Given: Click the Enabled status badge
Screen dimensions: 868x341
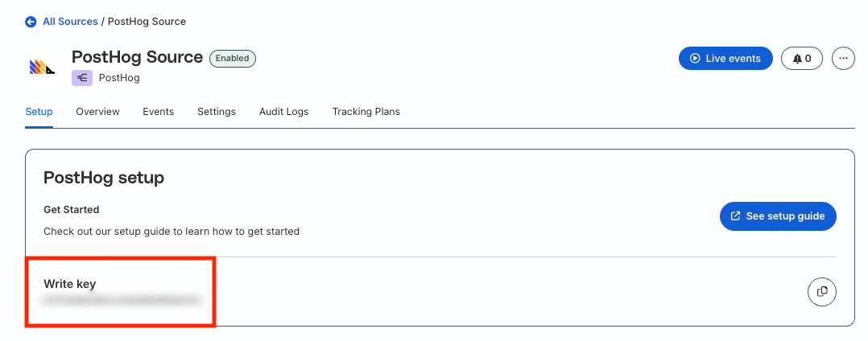Looking at the screenshot, I should [x=233, y=59].
